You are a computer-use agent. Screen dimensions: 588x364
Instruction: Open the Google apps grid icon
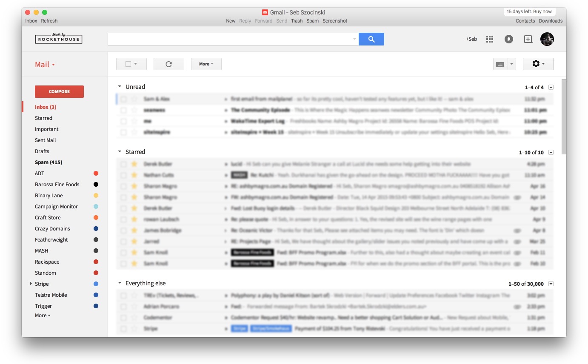coord(490,39)
